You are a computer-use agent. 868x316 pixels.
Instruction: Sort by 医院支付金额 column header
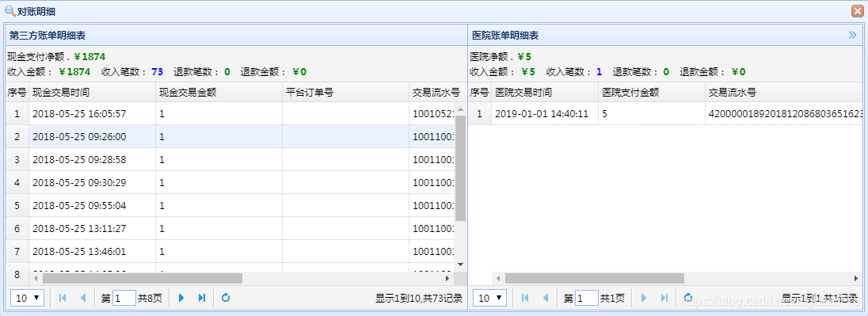[652, 93]
